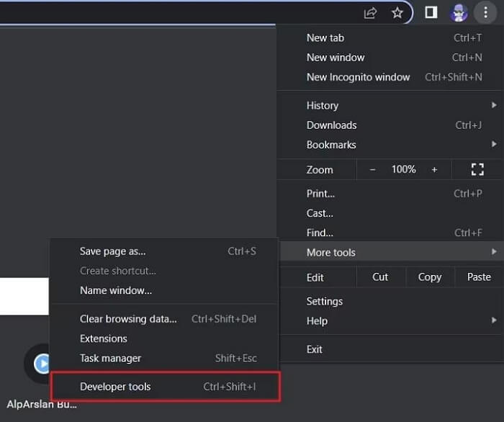Open Find... from the menu
Image resolution: width=504 pixels, height=422 pixels.
390,233
